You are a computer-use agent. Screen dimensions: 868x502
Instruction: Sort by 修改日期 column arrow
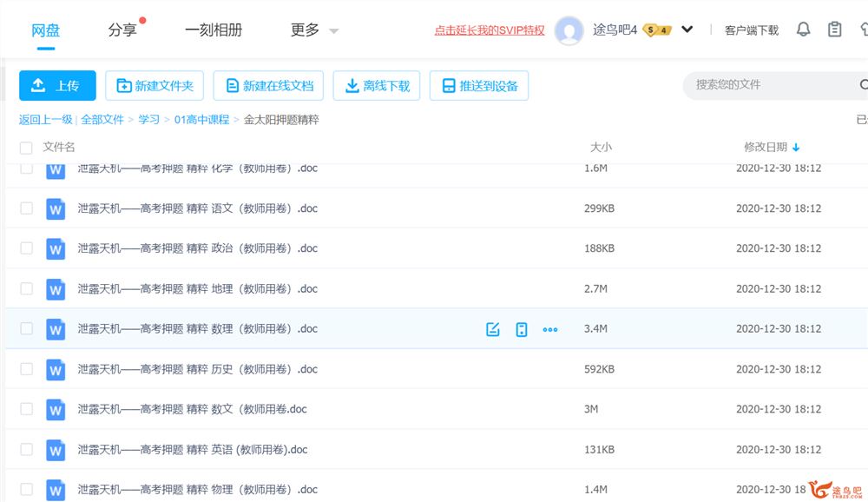tap(796, 148)
